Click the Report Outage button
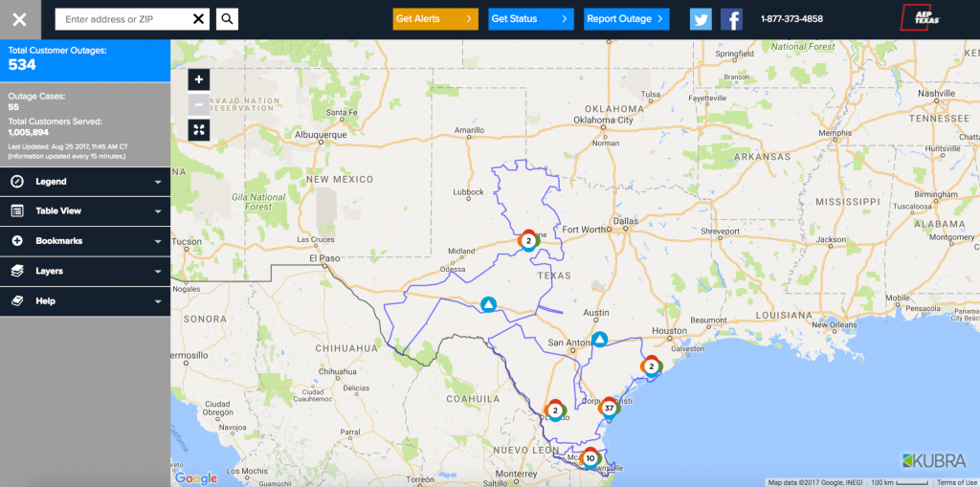Screen dimensions: 980x487 click(x=626, y=18)
